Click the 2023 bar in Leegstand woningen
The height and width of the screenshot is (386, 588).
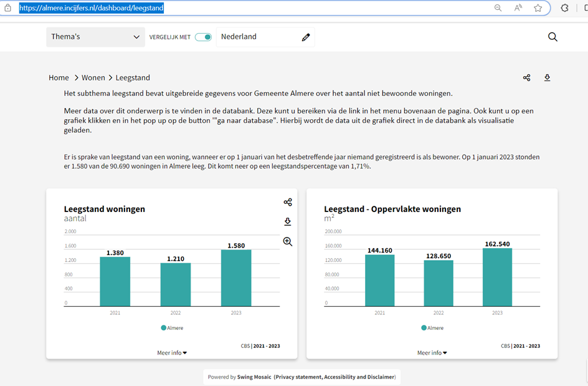click(236, 278)
